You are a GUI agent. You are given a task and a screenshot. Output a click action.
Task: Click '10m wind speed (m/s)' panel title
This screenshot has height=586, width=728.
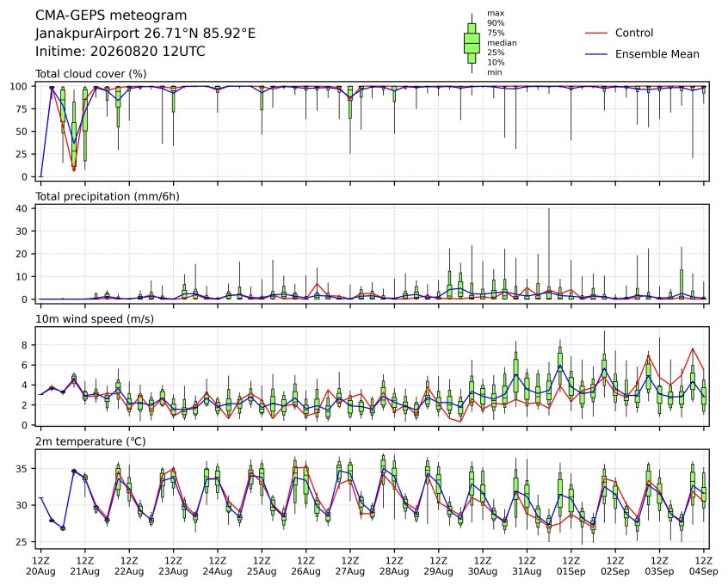click(95, 319)
